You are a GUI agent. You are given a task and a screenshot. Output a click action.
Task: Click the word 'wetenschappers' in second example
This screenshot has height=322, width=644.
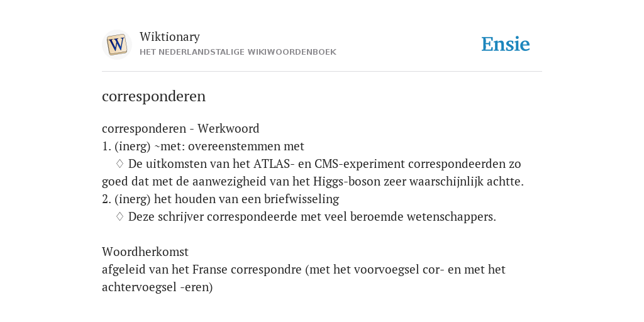(452, 216)
